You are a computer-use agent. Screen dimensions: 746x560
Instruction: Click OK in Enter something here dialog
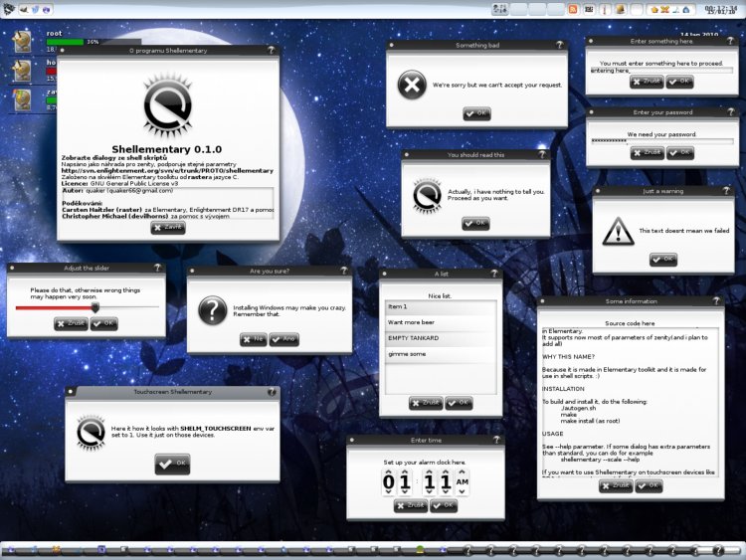pos(679,82)
